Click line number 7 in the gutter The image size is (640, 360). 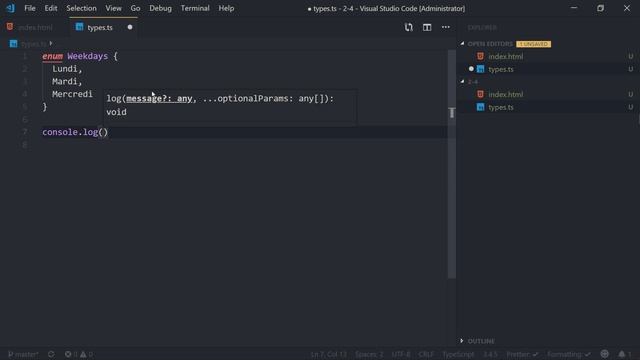[x=25, y=132]
